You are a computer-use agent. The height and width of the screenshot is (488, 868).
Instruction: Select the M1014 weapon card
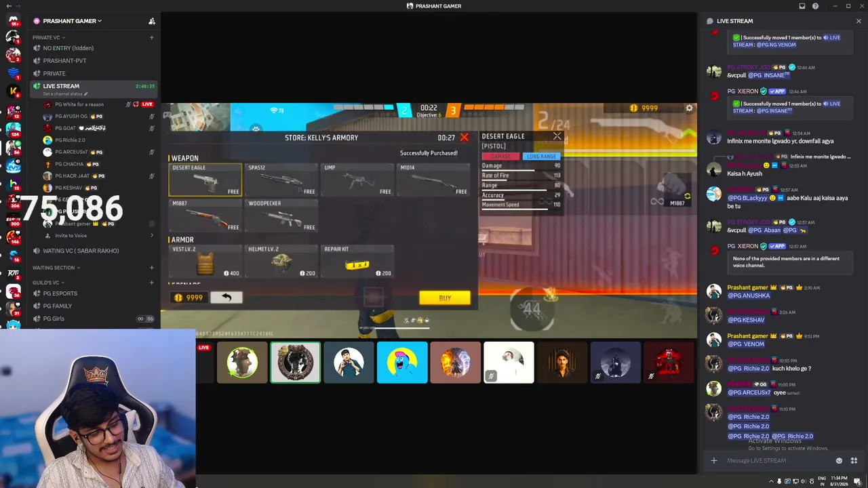(433, 180)
